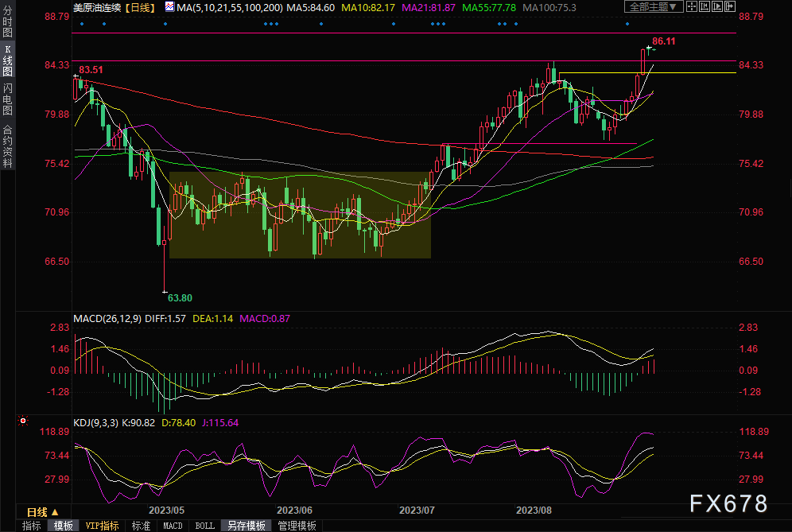
Task: Open 管理模板 template manager
Action: [x=297, y=526]
